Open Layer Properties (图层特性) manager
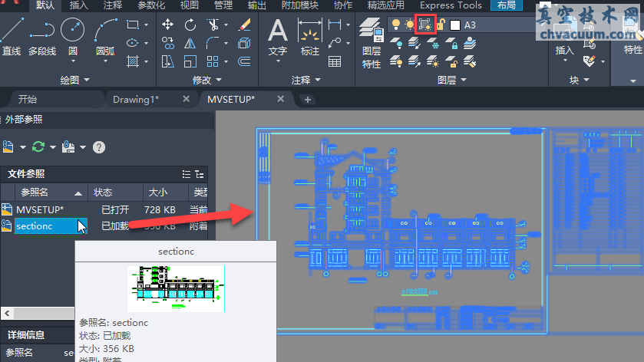Viewport: 644px width, 362px height. (x=372, y=43)
